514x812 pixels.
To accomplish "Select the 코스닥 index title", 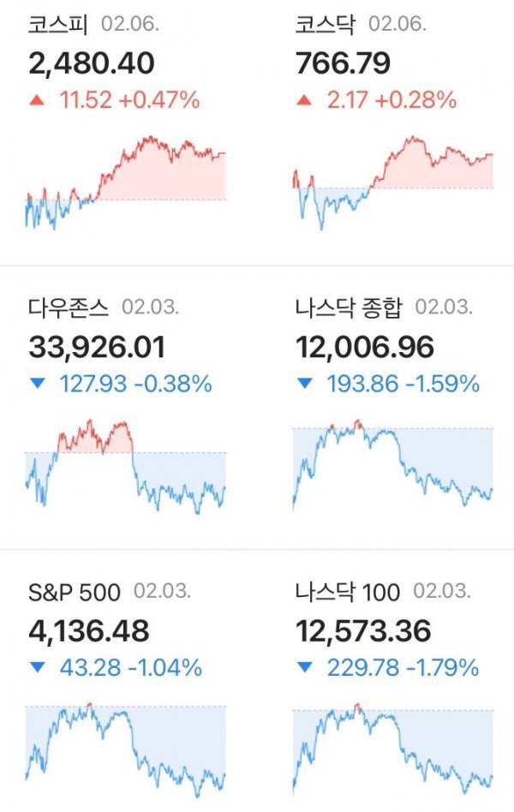I will click(x=326, y=24).
